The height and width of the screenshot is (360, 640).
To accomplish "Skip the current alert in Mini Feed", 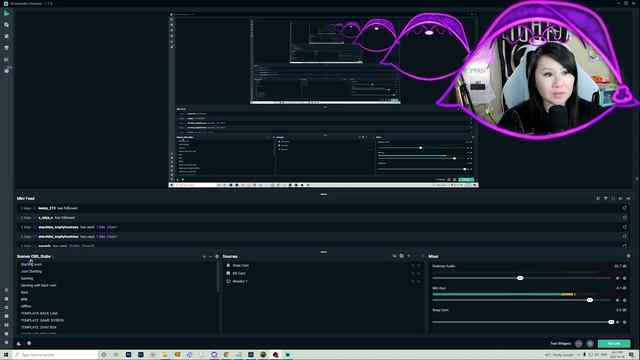I will pyautogui.click(x=621, y=198).
